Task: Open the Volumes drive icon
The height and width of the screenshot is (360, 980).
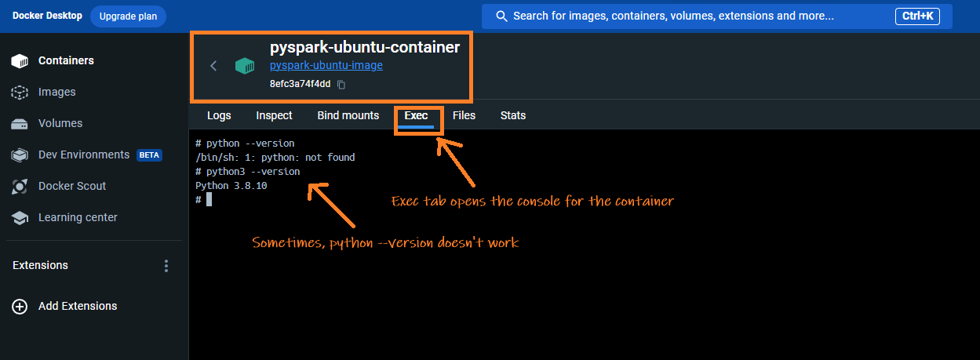Action: point(20,124)
